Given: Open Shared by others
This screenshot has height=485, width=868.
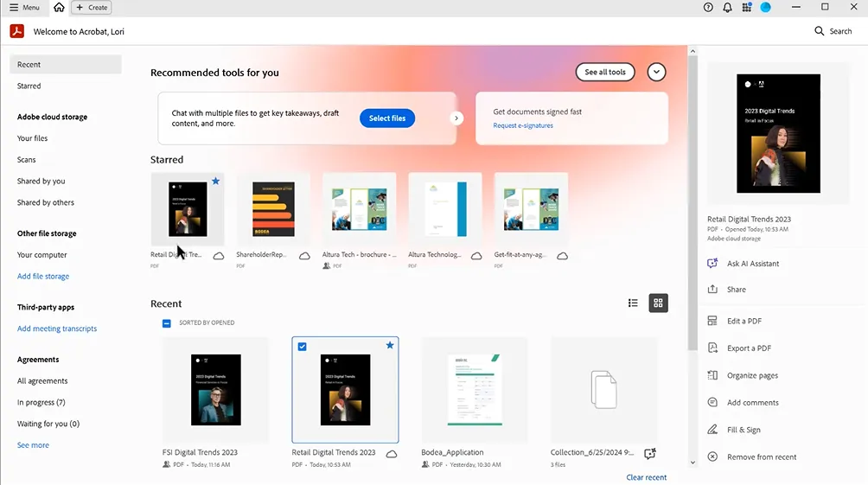Looking at the screenshot, I should coord(46,202).
